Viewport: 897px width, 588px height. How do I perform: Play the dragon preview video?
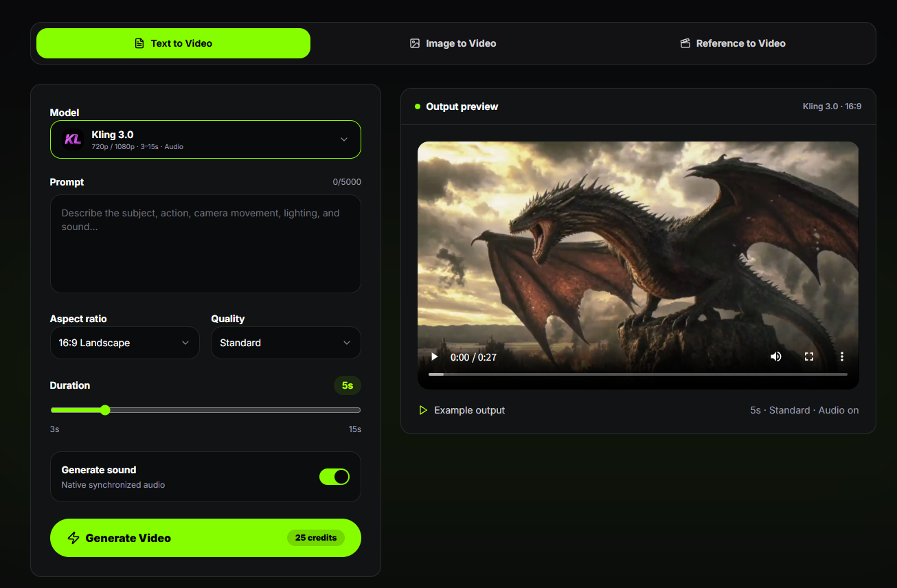coord(434,357)
